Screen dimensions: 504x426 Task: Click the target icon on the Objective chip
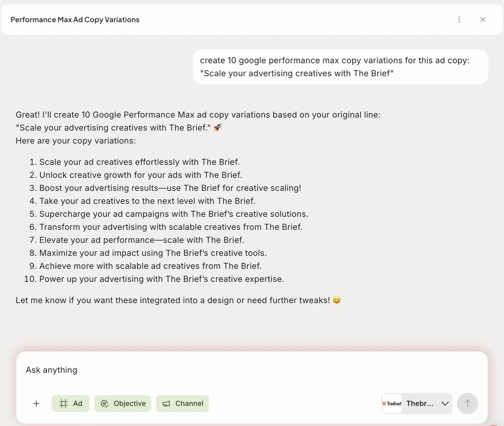click(105, 404)
